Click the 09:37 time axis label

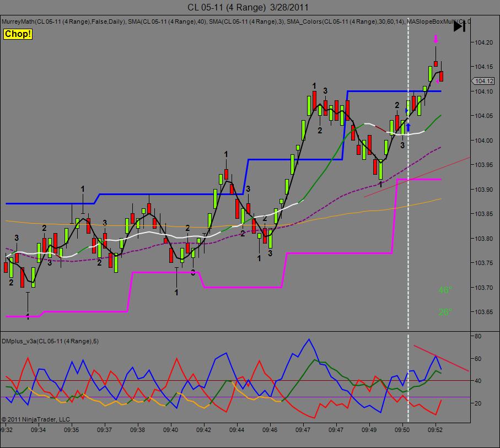point(104,430)
